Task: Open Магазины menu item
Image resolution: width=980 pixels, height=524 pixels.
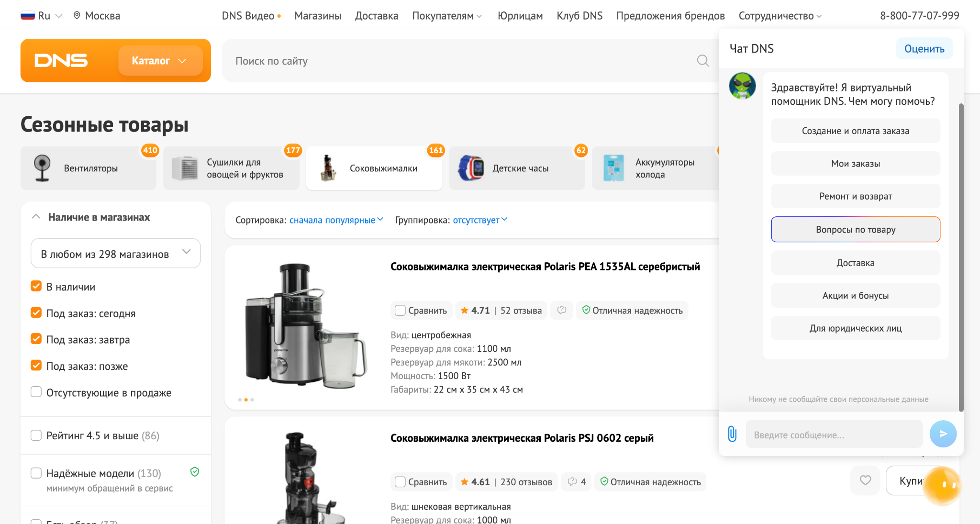Action: click(x=318, y=16)
